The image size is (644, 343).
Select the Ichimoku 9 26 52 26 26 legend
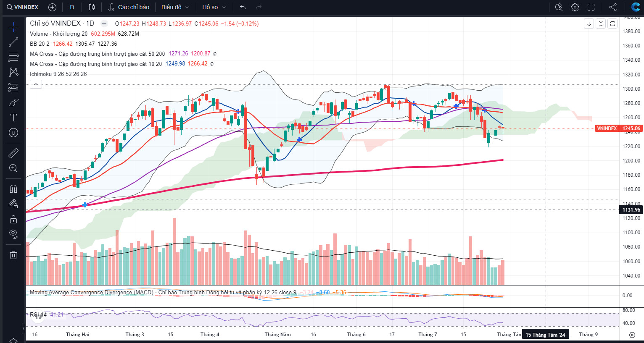tap(58, 74)
